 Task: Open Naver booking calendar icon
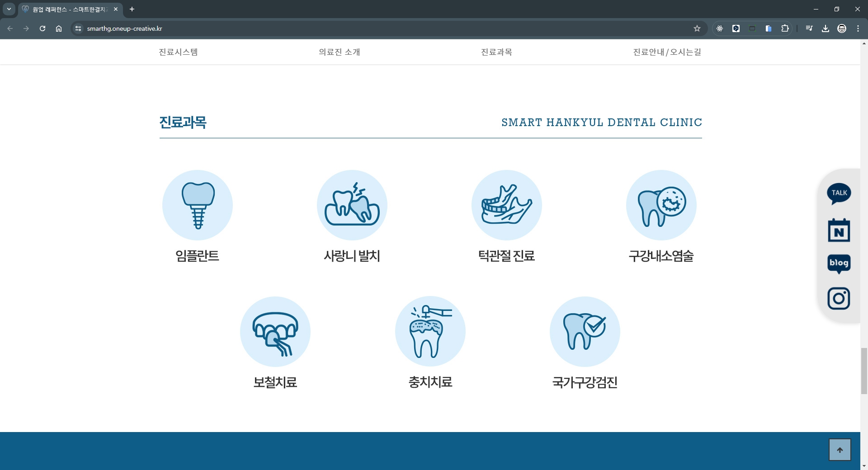(839, 230)
